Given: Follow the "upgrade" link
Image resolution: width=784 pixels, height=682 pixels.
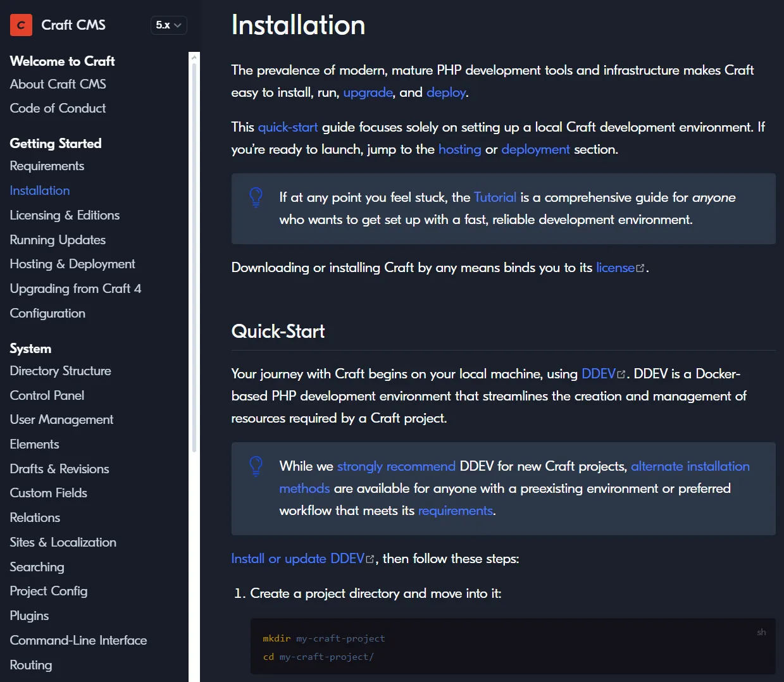Looking at the screenshot, I should click(x=368, y=92).
